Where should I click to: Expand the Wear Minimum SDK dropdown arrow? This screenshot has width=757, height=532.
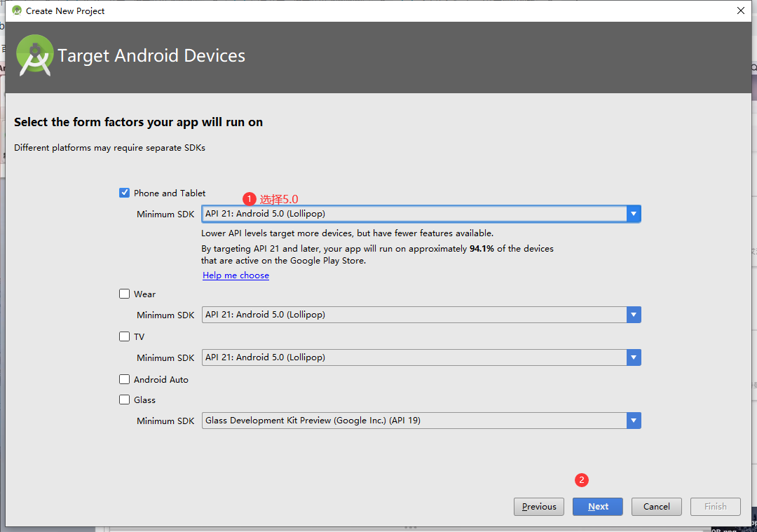pyautogui.click(x=634, y=315)
